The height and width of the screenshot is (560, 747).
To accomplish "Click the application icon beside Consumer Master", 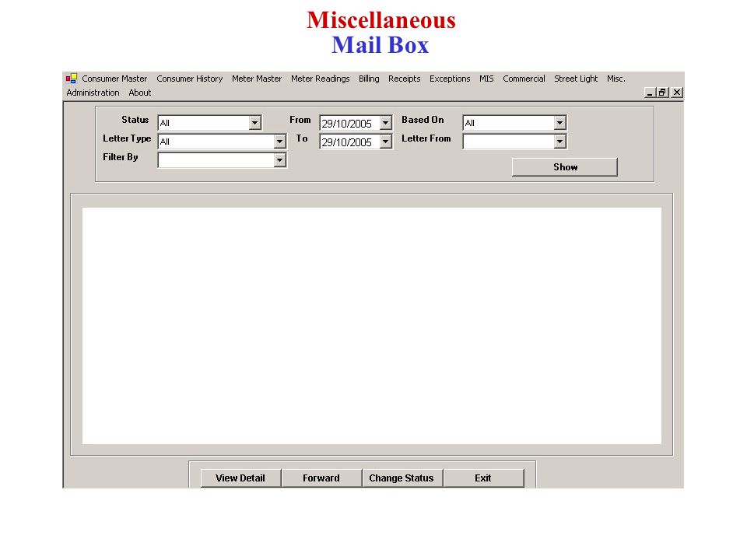I will click(x=72, y=79).
